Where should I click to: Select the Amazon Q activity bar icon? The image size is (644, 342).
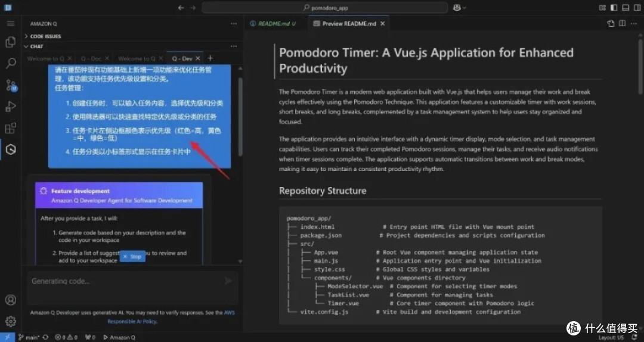coord(11,150)
